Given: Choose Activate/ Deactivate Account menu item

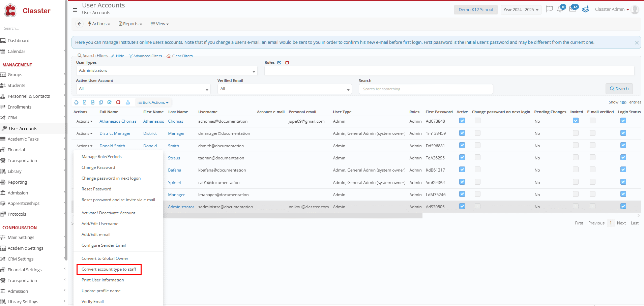Looking at the screenshot, I should pos(108,213).
